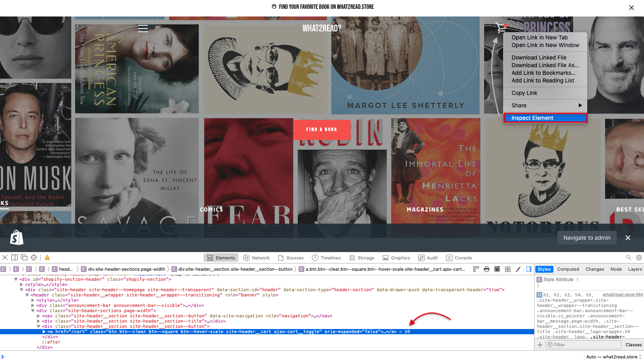This screenshot has height=362, width=644.
Task: Show the Computed sidebar panel
Action: tap(568, 269)
